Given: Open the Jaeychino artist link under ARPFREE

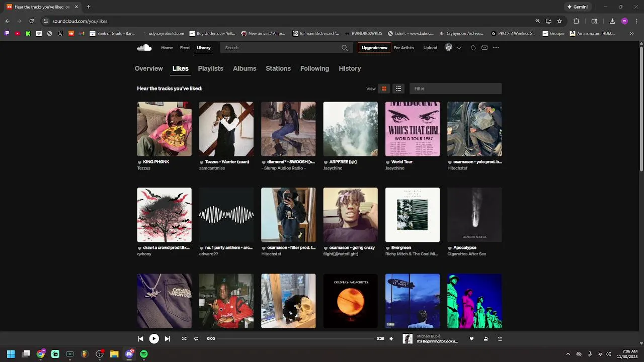Looking at the screenshot, I should pos(333,168).
